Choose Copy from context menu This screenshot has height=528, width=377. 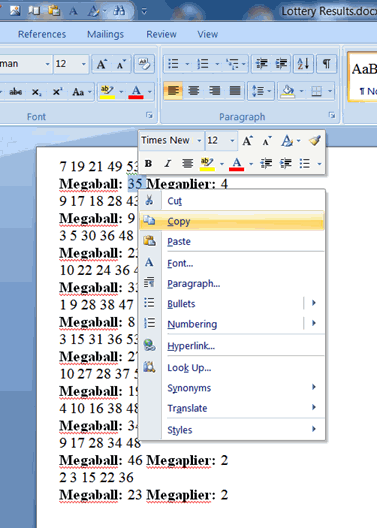(x=232, y=221)
